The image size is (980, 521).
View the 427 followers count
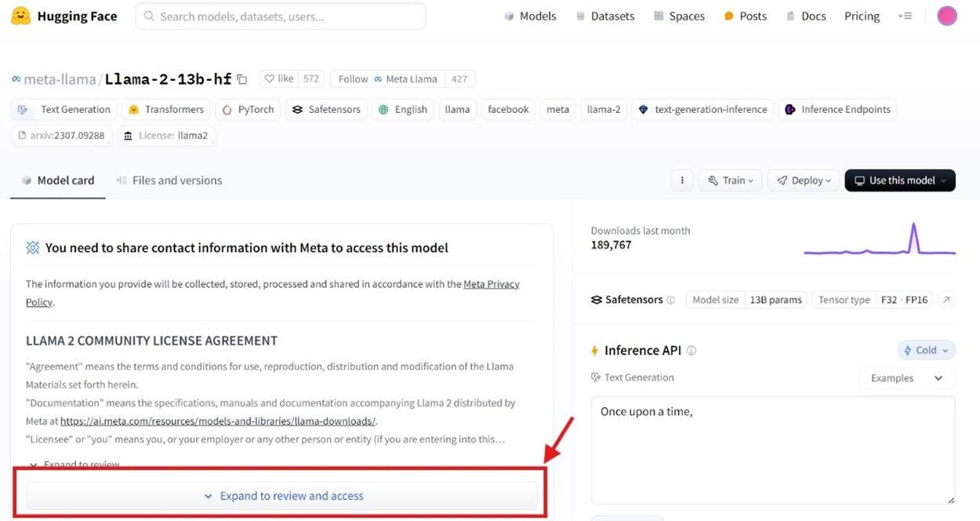click(x=459, y=79)
